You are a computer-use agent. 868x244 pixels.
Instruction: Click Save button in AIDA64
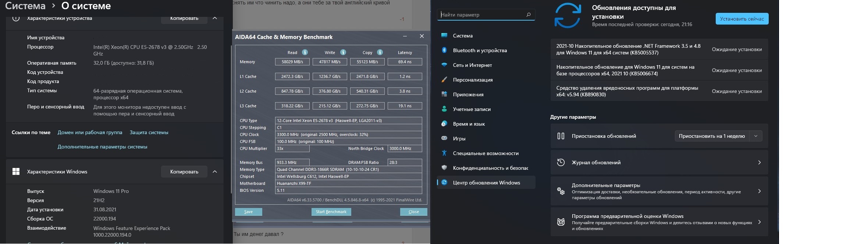tap(248, 212)
